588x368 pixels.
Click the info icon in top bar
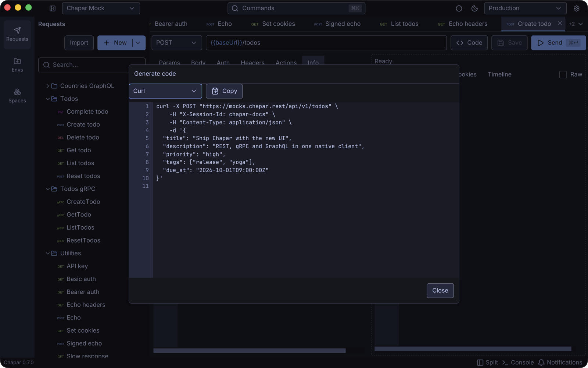459,8
